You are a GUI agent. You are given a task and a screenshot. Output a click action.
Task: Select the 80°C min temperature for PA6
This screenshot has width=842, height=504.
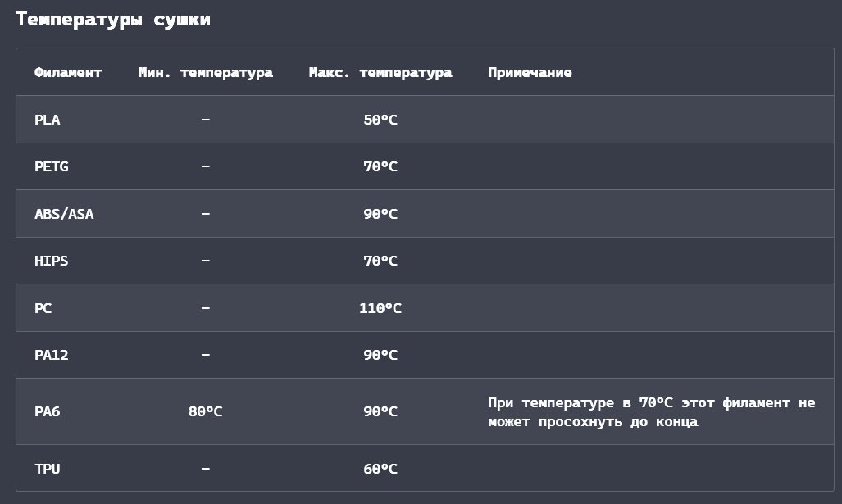pos(205,411)
